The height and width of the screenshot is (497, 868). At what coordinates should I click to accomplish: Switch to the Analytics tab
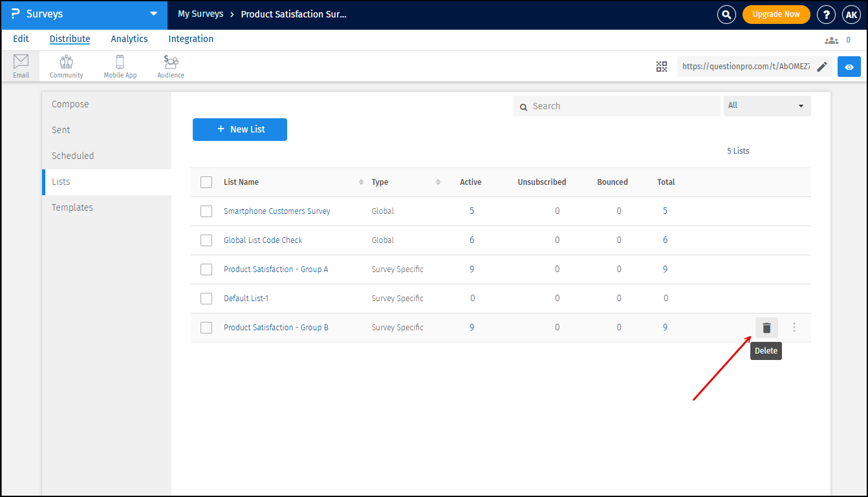(x=129, y=39)
